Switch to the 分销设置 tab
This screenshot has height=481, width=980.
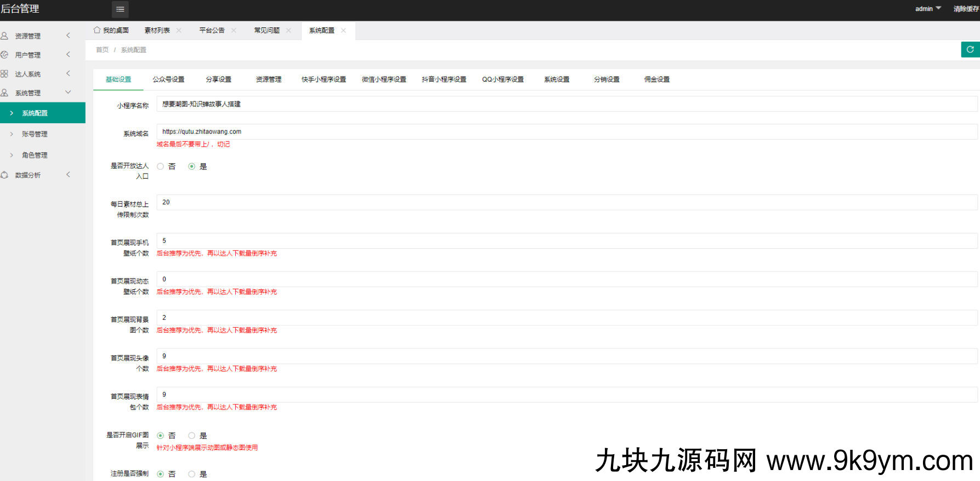(607, 79)
